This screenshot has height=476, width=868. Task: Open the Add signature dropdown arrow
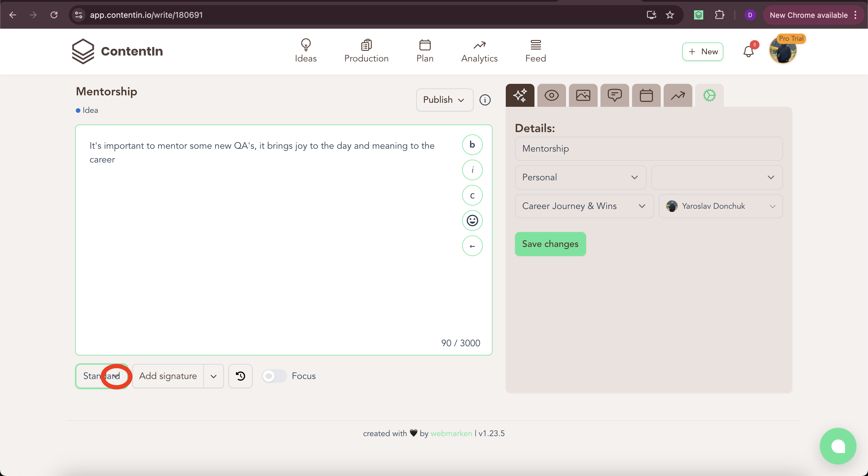tap(214, 376)
